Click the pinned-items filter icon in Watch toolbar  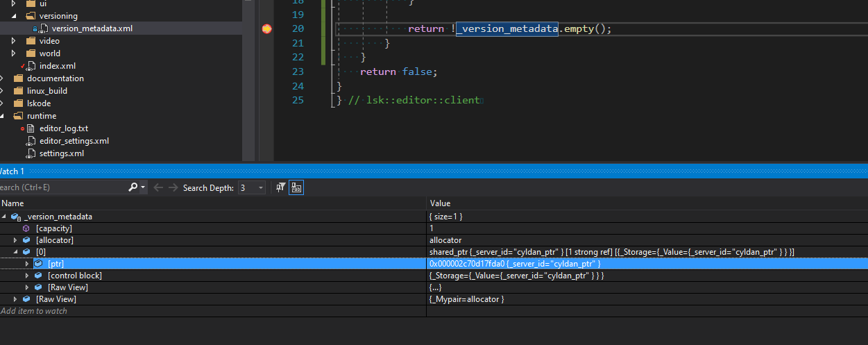click(281, 187)
